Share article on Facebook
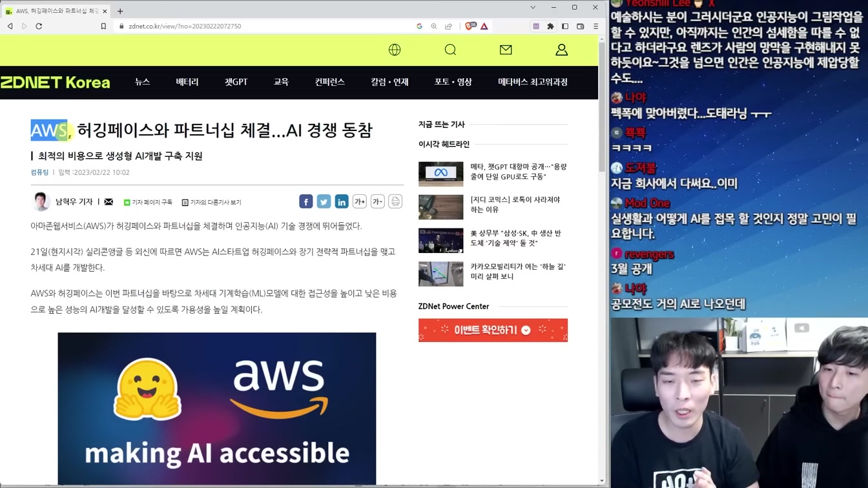This screenshot has height=488, width=868. point(306,201)
